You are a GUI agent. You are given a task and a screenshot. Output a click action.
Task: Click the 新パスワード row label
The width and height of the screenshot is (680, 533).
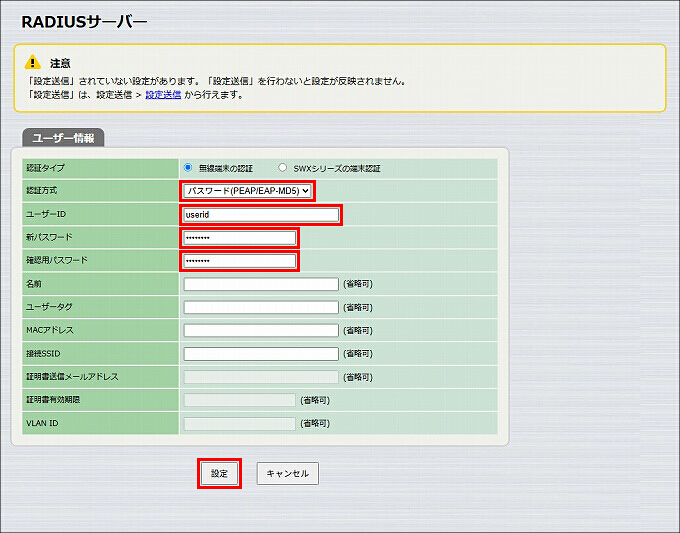(x=49, y=237)
